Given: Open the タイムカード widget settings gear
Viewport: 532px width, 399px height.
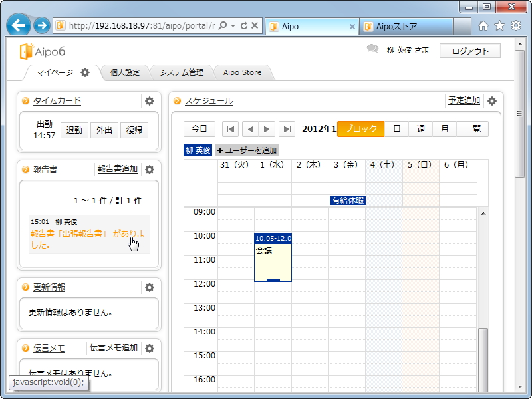Looking at the screenshot, I should [x=150, y=101].
